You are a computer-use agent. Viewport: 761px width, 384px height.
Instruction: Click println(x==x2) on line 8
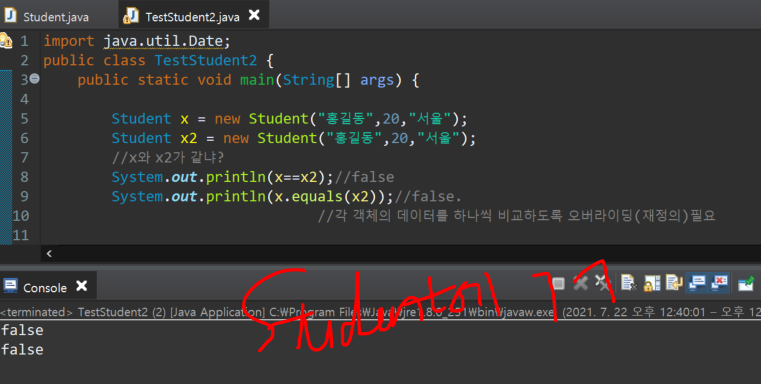coord(265,177)
